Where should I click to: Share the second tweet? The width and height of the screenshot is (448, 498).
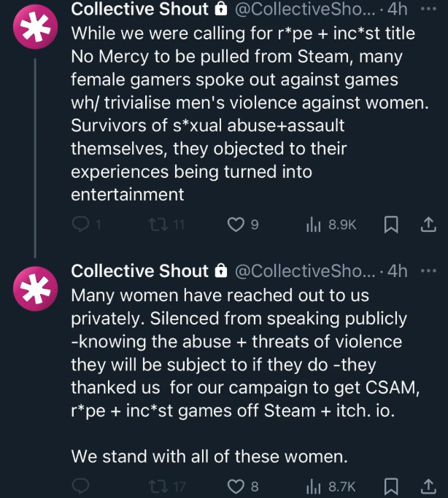[x=428, y=486]
